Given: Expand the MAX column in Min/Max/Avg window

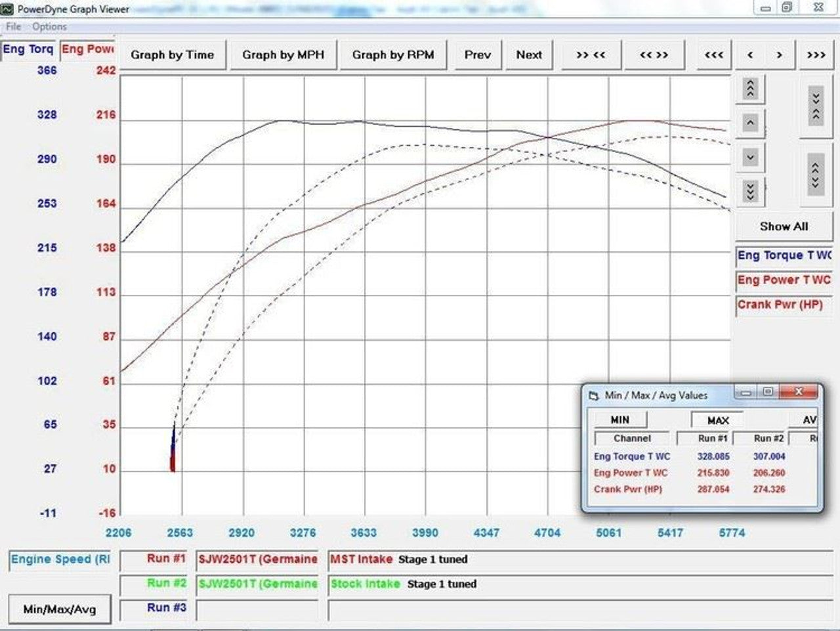Looking at the screenshot, I should click(x=717, y=420).
